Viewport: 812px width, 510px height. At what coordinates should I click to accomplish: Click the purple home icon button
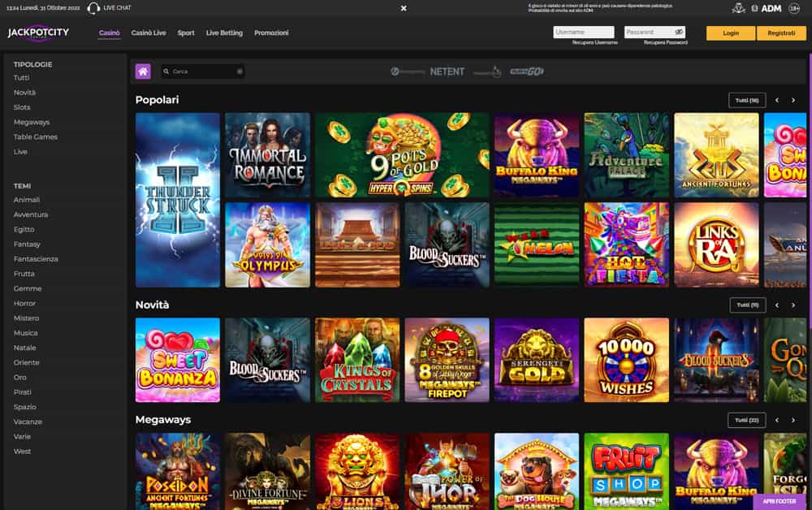tap(143, 71)
